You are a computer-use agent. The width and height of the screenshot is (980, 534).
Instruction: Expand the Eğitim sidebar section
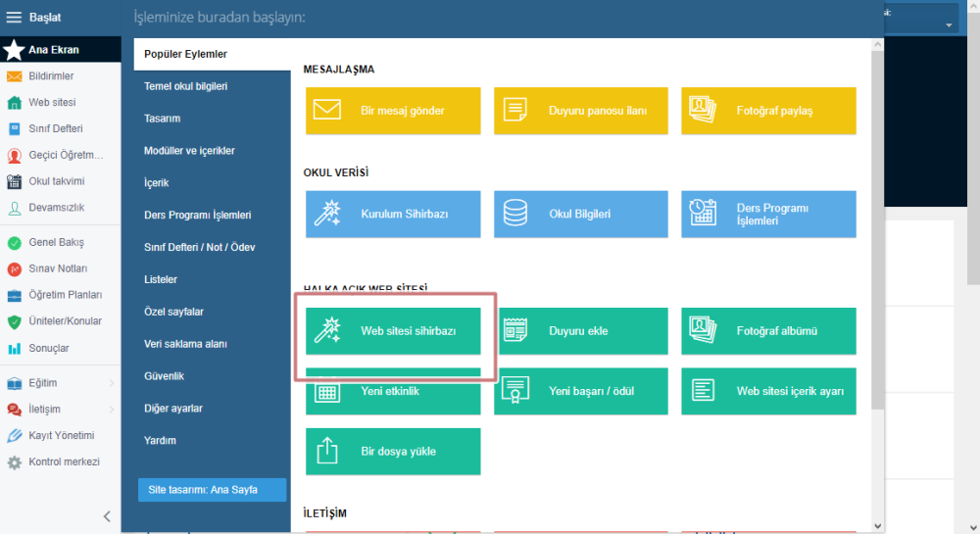pos(112,383)
